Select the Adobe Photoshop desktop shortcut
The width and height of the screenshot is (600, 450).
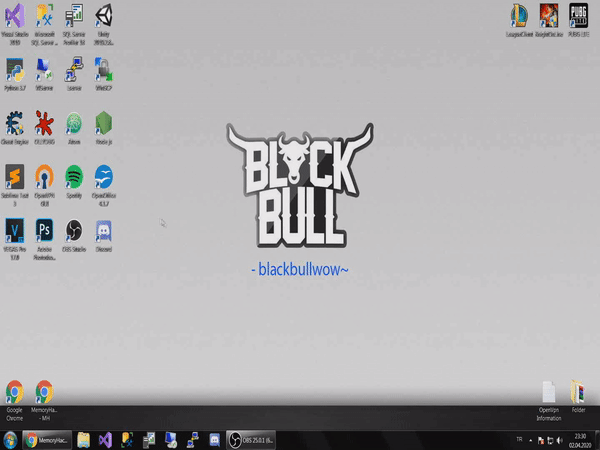pyautogui.click(x=44, y=240)
